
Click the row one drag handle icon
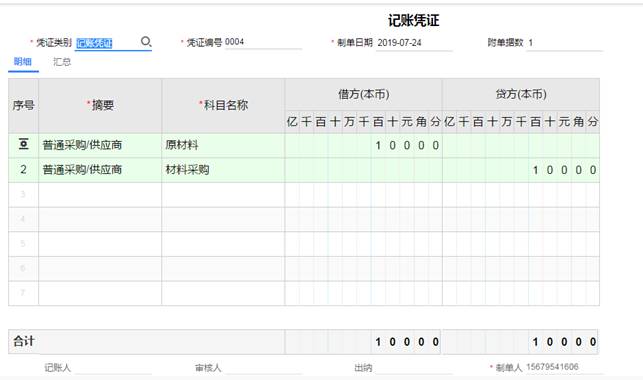pos(23,144)
